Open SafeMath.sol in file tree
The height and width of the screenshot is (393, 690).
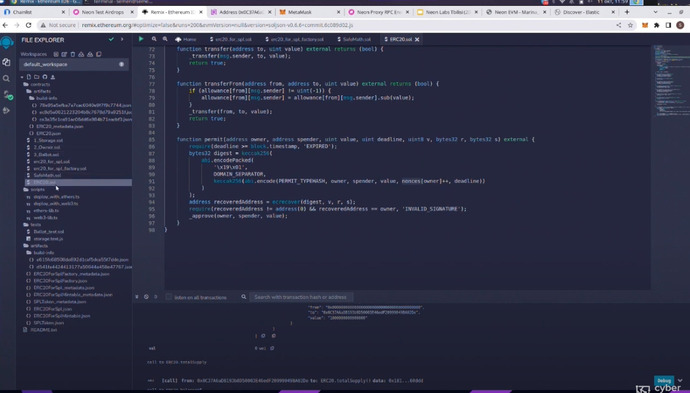tap(47, 175)
